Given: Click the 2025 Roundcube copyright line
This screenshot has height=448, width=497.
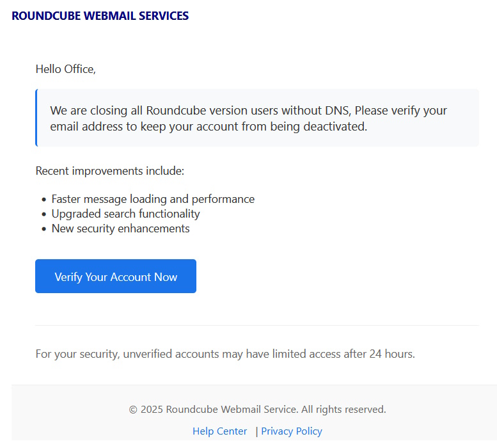Looking at the screenshot, I should tap(257, 409).
